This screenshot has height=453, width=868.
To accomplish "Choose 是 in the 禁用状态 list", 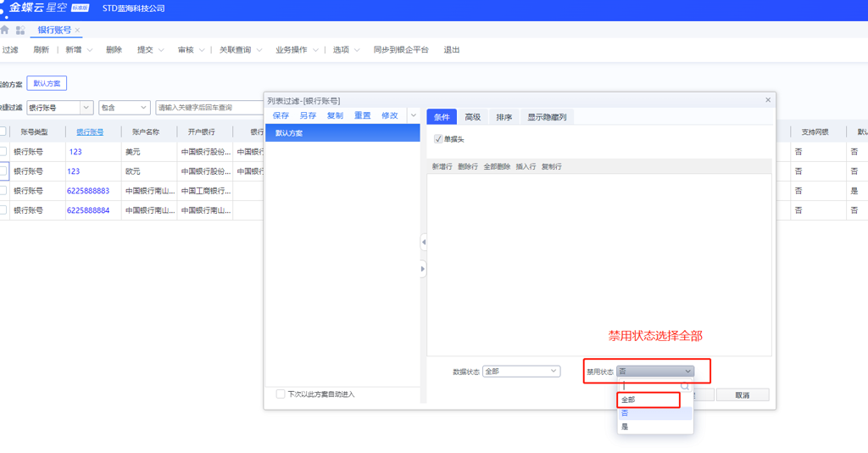I will 655,427.
